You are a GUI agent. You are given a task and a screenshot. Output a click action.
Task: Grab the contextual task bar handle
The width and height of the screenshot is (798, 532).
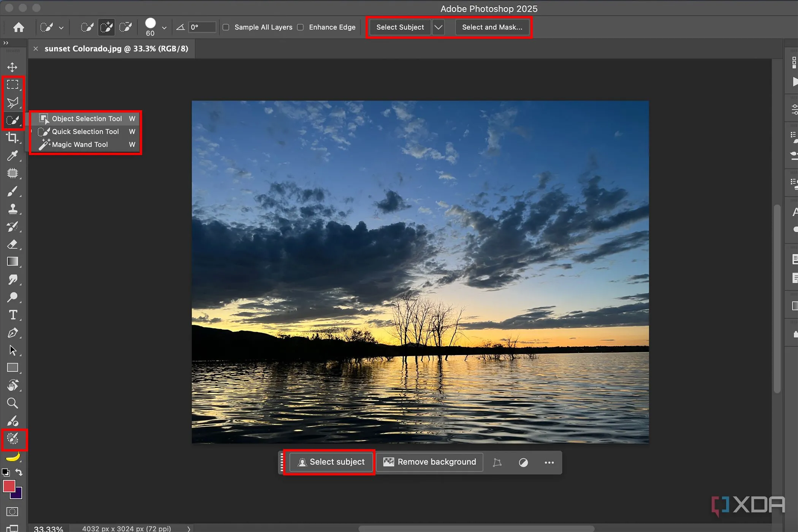282,462
